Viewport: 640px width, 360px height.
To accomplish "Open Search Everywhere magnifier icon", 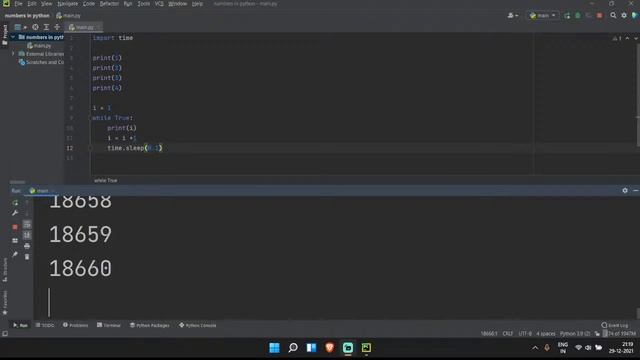I will 613,16.
